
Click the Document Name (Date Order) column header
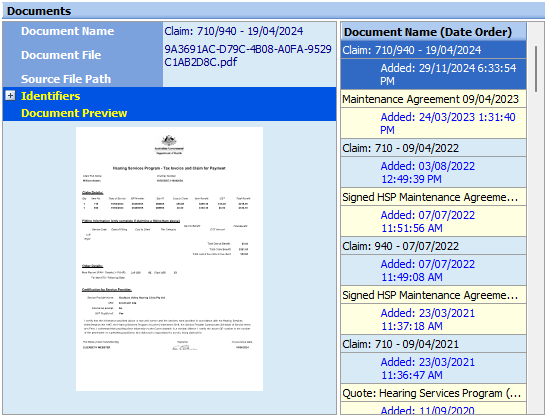(x=434, y=32)
